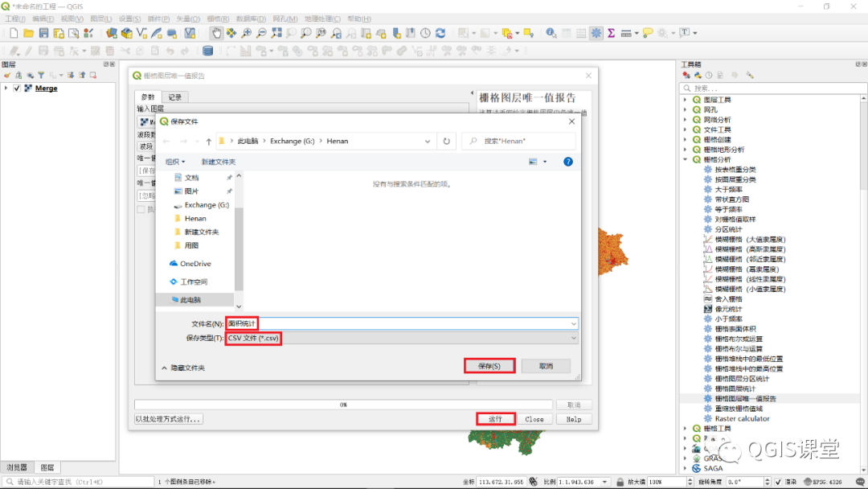The image size is (868, 489).
Task: Click the messages log icon in status bar
Action: click(x=860, y=482)
